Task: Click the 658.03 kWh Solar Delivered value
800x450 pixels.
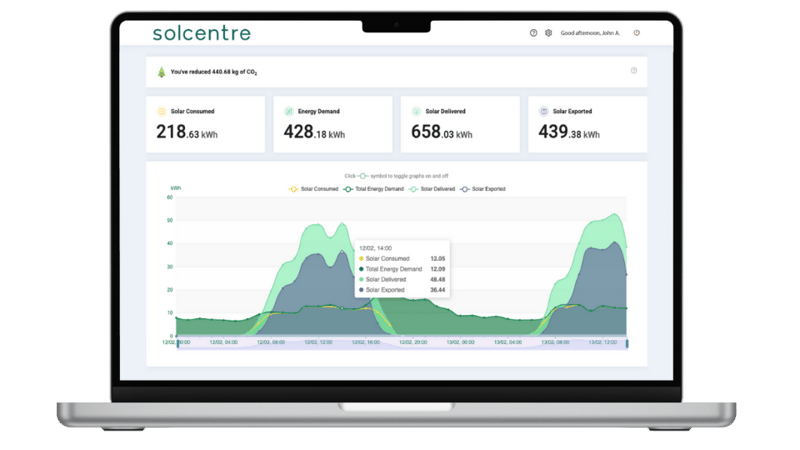Action: (x=442, y=132)
